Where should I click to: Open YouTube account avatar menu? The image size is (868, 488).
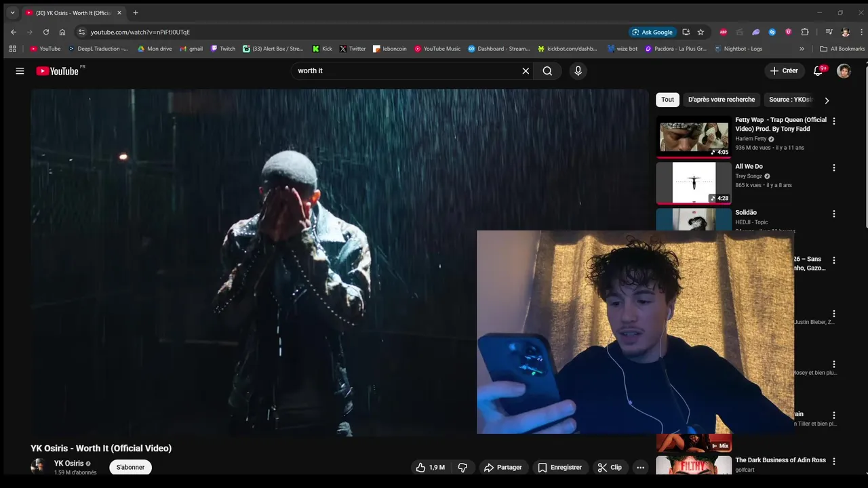coord(844,71)
